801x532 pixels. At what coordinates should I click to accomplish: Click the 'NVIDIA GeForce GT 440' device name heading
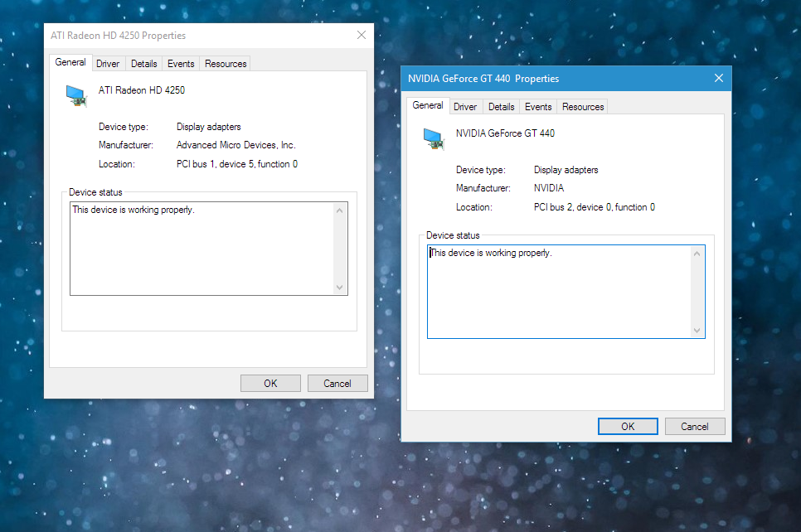click(505, 133)
